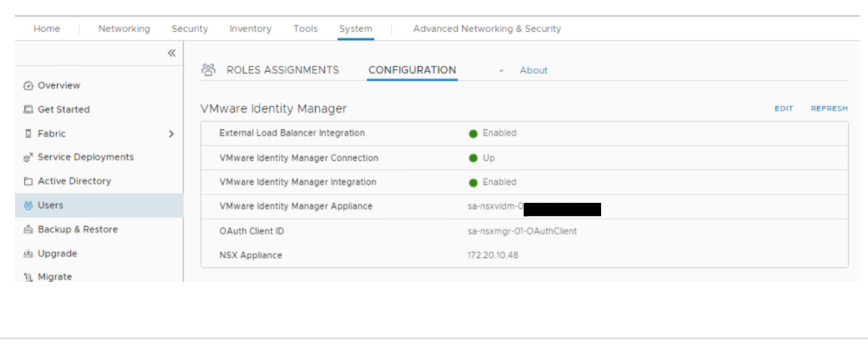Click the Users people icon in sidebar
Screen dimensions: 868x345
[x=28, y=205]
